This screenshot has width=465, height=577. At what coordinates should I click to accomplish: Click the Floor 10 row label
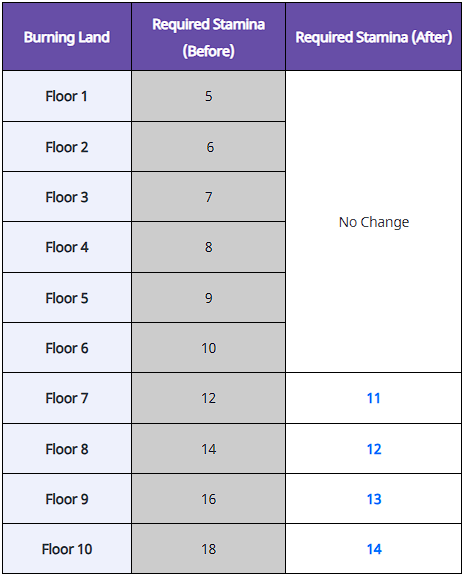[x=67, y=549]
